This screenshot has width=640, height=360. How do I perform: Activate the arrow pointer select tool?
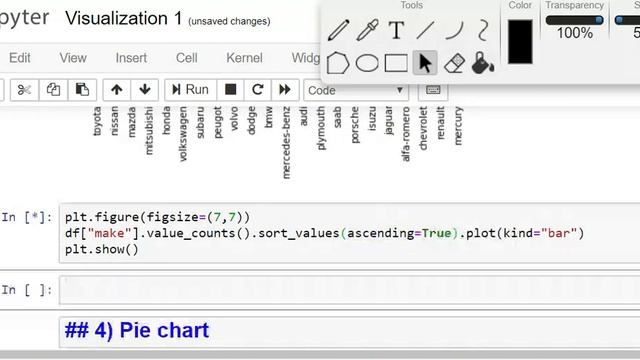click(425, 63)
